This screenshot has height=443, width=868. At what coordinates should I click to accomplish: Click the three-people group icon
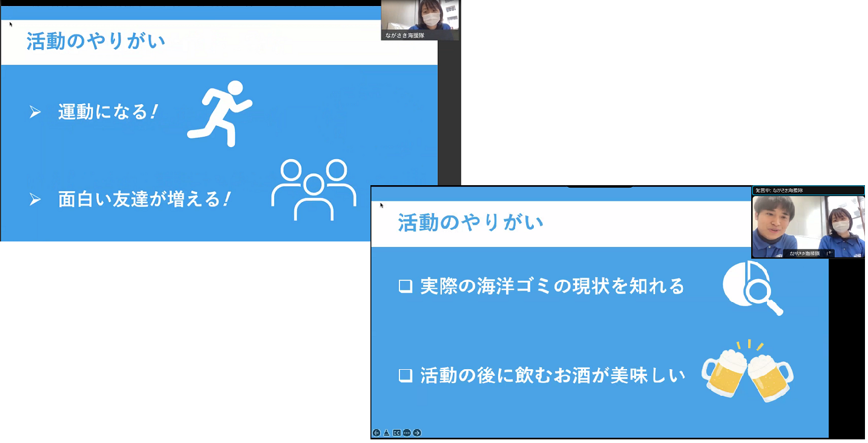[313, 189]
